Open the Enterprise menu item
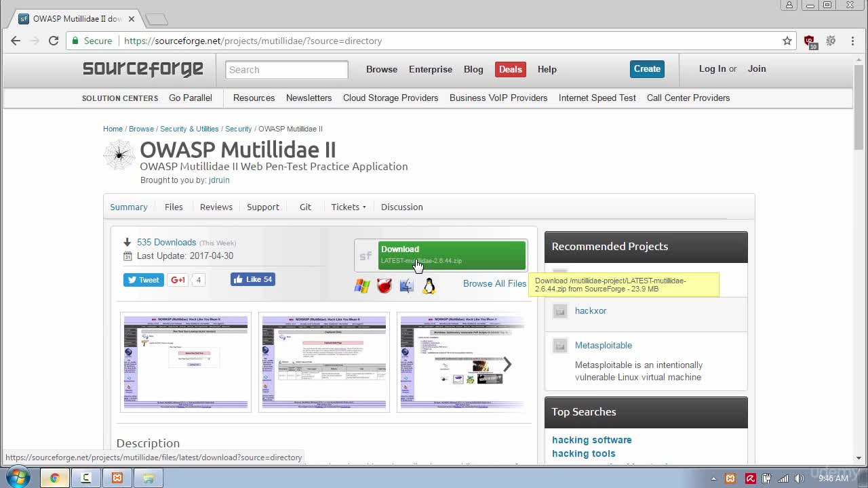The width and height of the screenshot is (868, 488). coord(431,69)
